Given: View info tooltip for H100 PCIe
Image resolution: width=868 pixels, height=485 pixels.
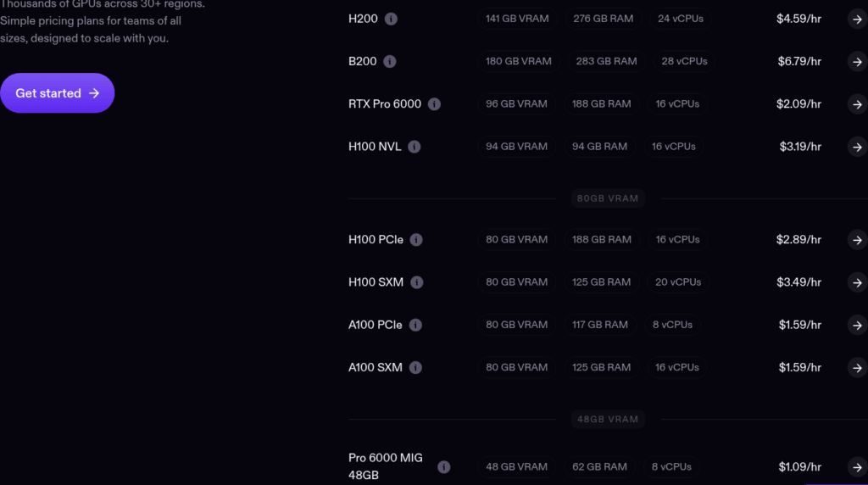Looking at the screenshot, I should (x=416, y=240).
